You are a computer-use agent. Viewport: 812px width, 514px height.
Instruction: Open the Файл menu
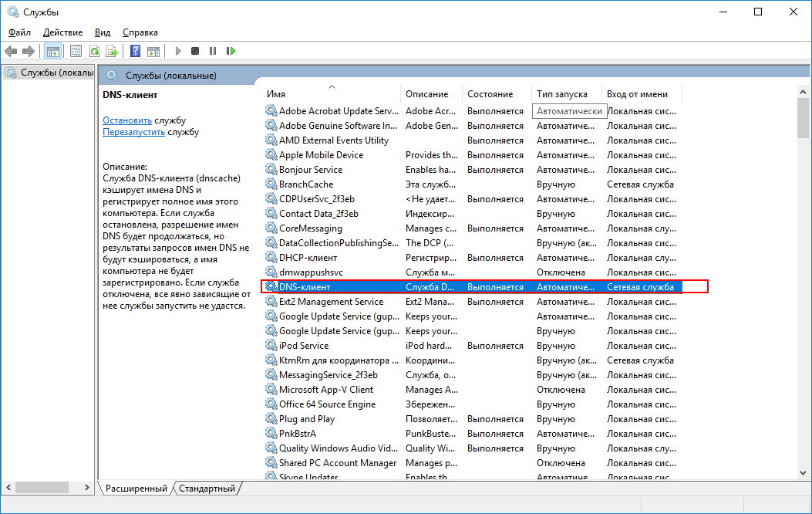(x=19, y=32)
